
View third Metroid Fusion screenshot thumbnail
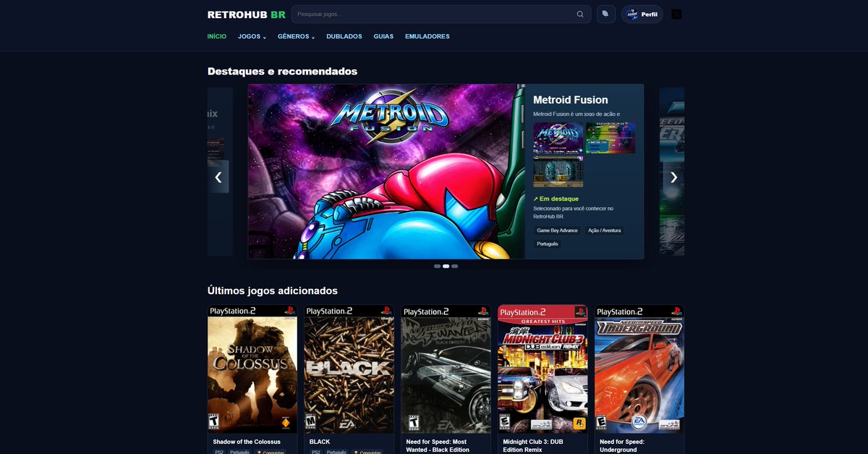click(558, 172)
